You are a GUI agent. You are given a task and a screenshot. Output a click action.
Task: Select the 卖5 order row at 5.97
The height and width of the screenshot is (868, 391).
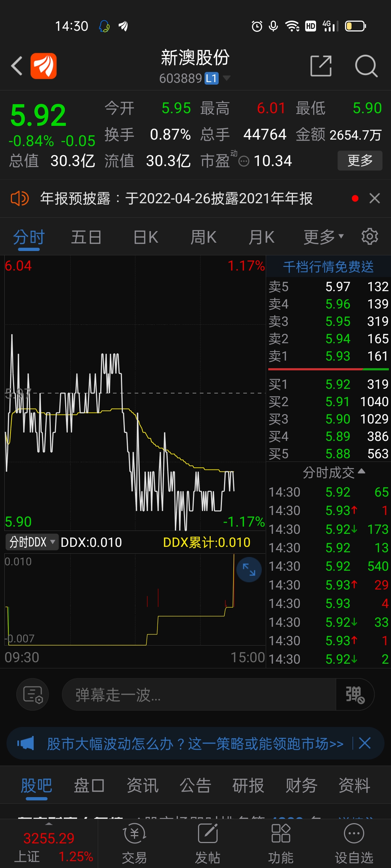pyautogui.click(x=328, y=287)
